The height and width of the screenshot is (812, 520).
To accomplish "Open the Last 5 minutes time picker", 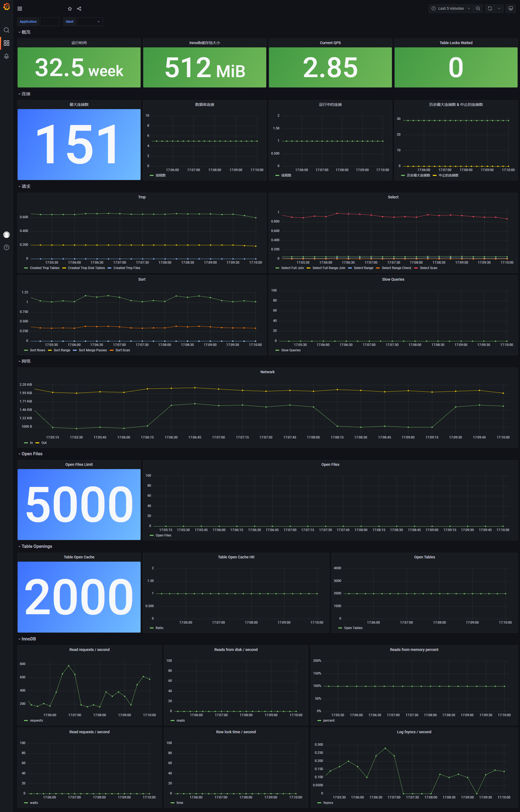I will [450, 8].
